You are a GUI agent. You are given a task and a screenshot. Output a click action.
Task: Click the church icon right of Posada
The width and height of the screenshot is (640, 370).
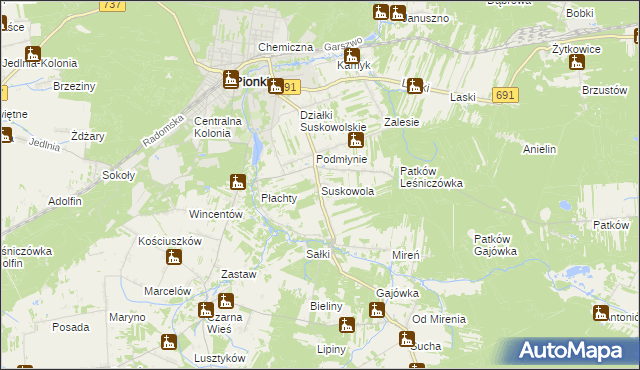click(x=169, y=342)
